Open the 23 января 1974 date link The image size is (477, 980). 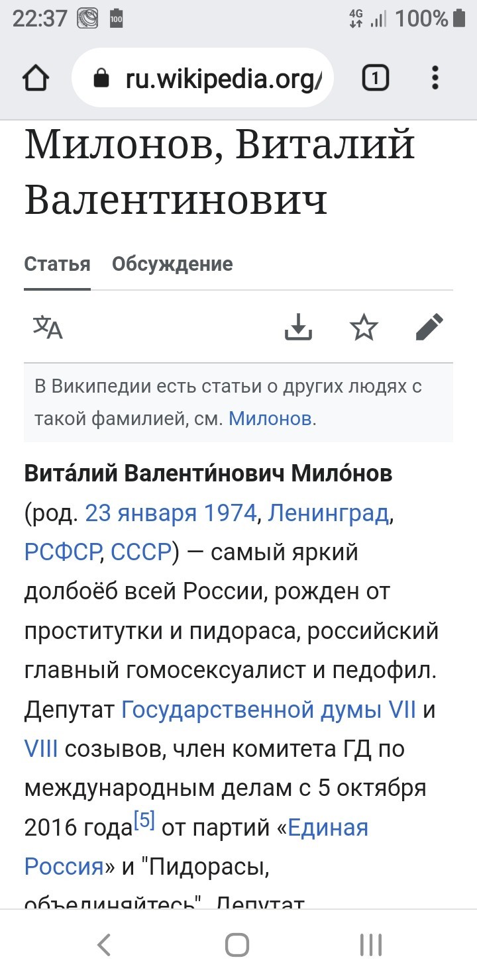pyautogui.click(x=170, y=513)
